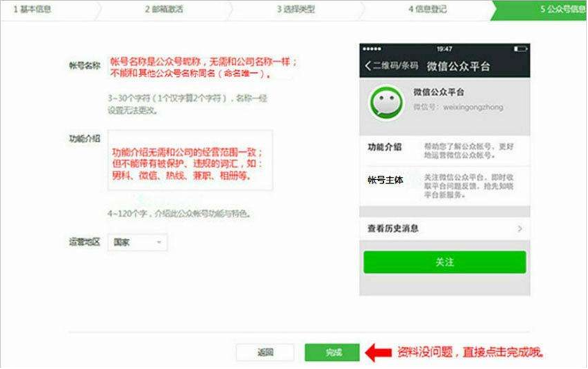Screen dimensions: 588x369
Task: Click the green 完成 button
Action: pyautogui.click(x=332, y=353)
